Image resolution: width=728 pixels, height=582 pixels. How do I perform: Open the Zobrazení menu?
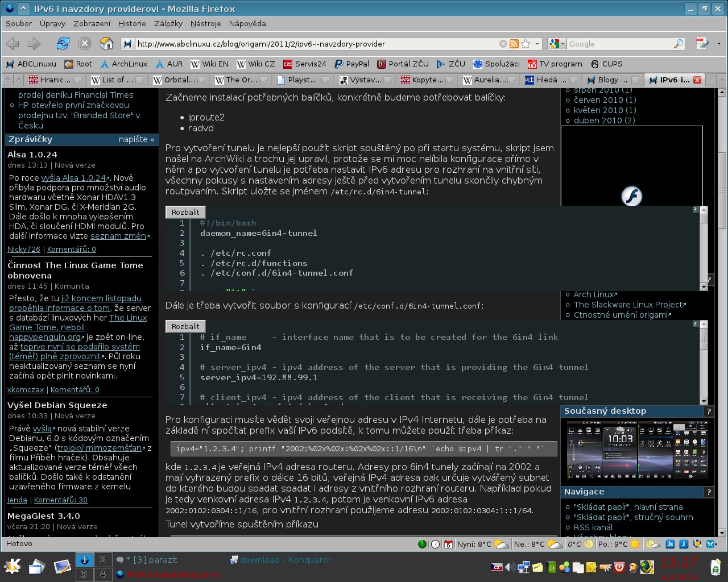click(x=92, y=24)
